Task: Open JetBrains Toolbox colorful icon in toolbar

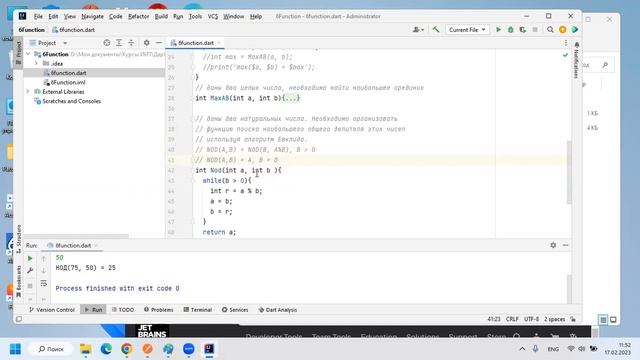Action: [x=575, y=30]
